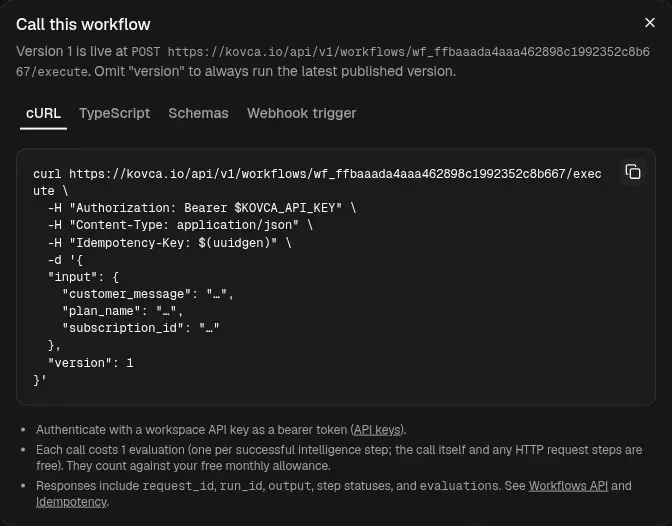This screenshot has width=672, height=526.
Task: Click the subscription_id field in code
Action: coord(141,328)
